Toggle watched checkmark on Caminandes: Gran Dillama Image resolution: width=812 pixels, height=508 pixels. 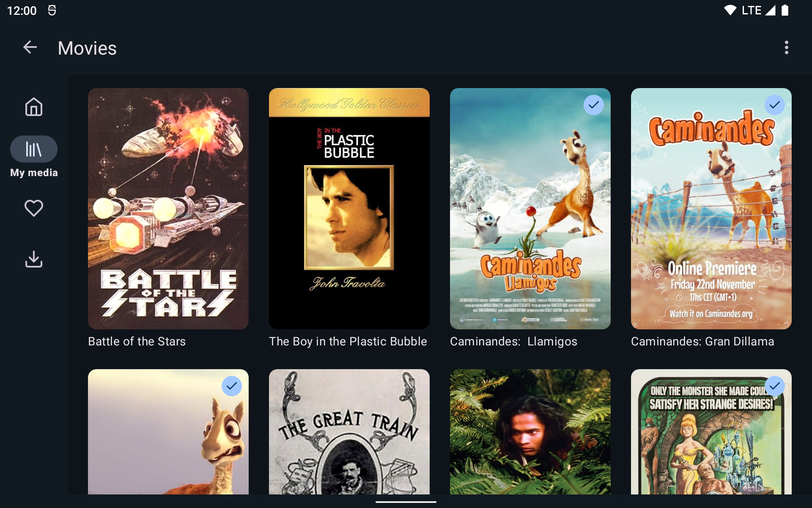(775, 105)
